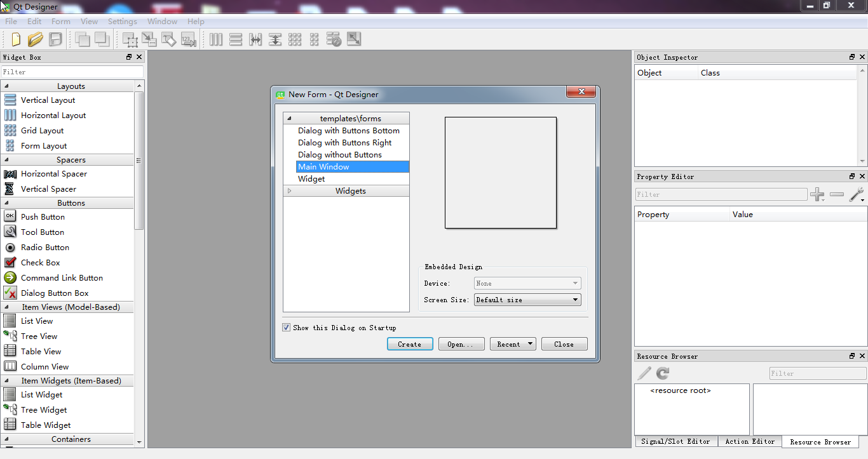The width and height of the screenshot is (868, 459).
Task: Click the Close button in New Form dialog
Action: click(x=564, y=344)
